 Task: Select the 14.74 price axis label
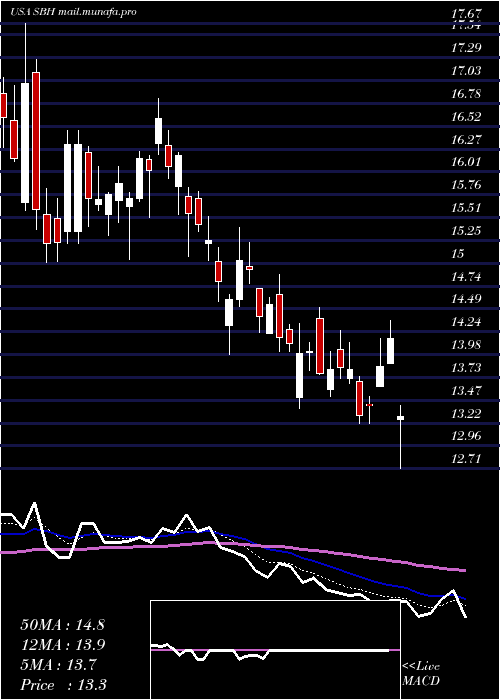(x=466, y=276)
